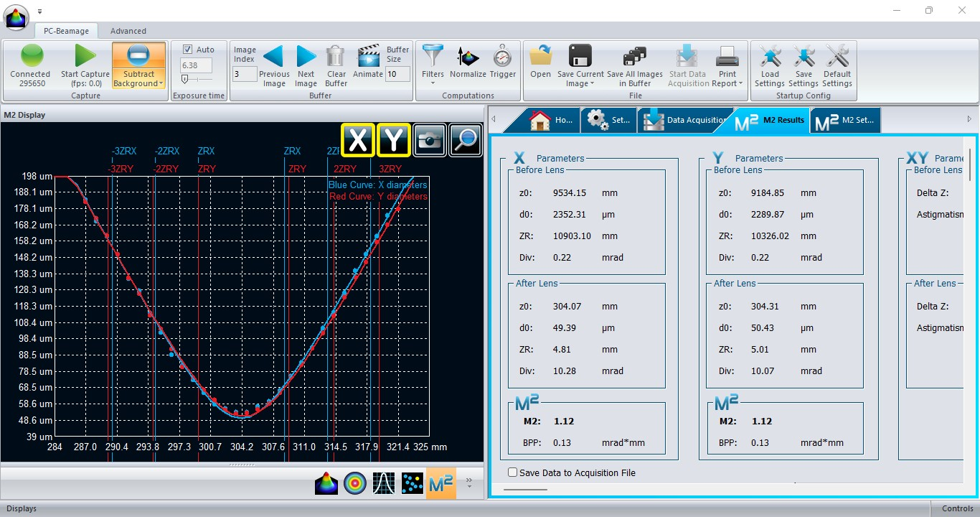Enable Save Data to Acquisition File

[x=512, y=472]
